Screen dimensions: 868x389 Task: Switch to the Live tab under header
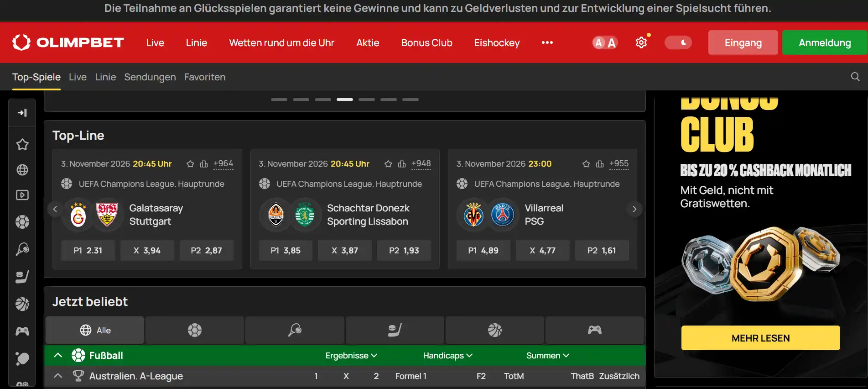point(78,77)
